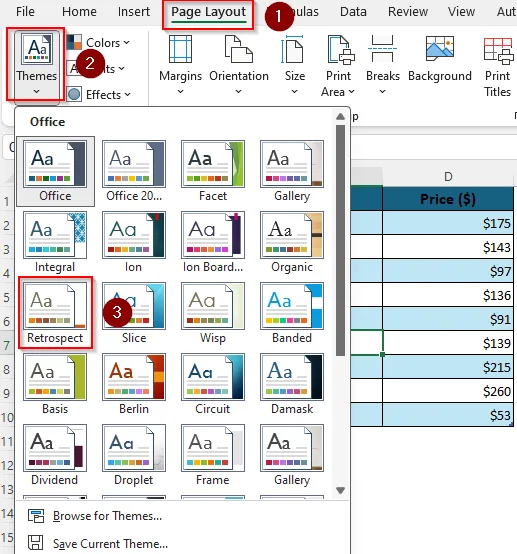Select the cell containing $175

tap(448, 223)
